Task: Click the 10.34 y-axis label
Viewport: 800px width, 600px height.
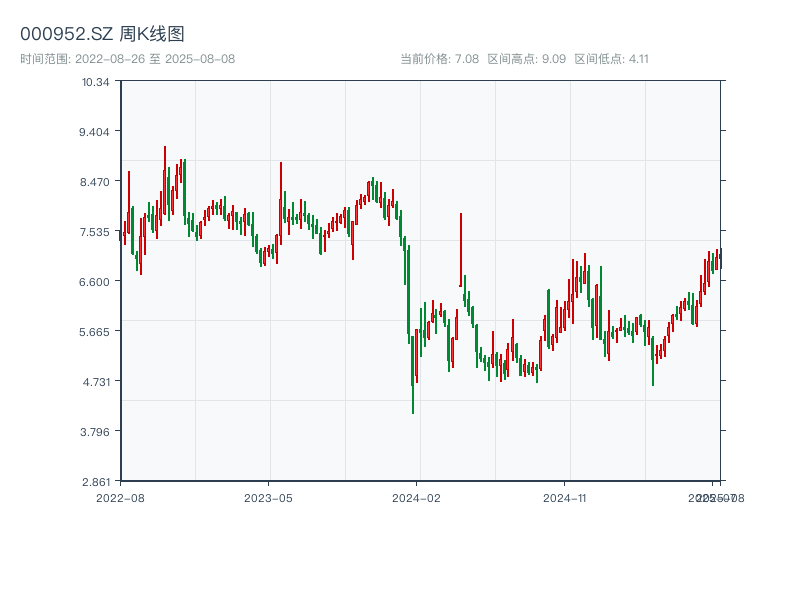Action: (x=96, y=82)
